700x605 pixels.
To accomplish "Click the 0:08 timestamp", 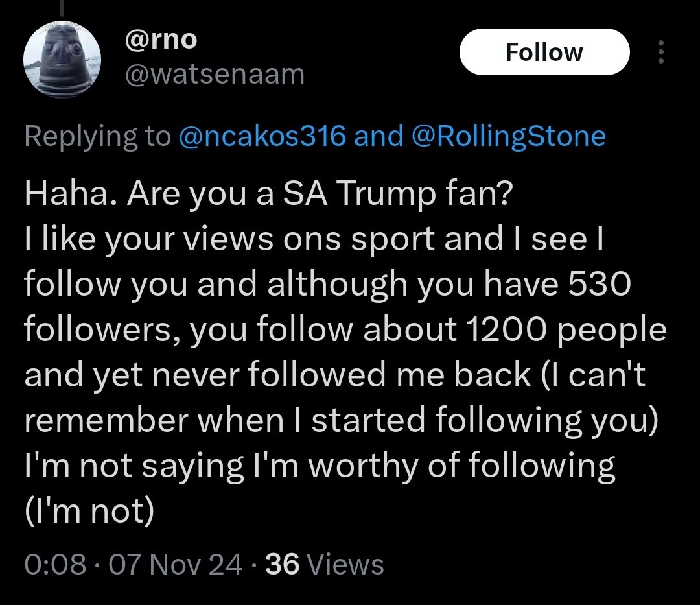I will (54, 564).
